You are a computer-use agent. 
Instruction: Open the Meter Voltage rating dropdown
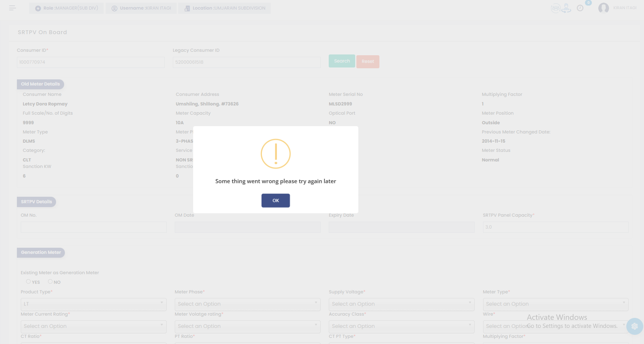point(248,326)
